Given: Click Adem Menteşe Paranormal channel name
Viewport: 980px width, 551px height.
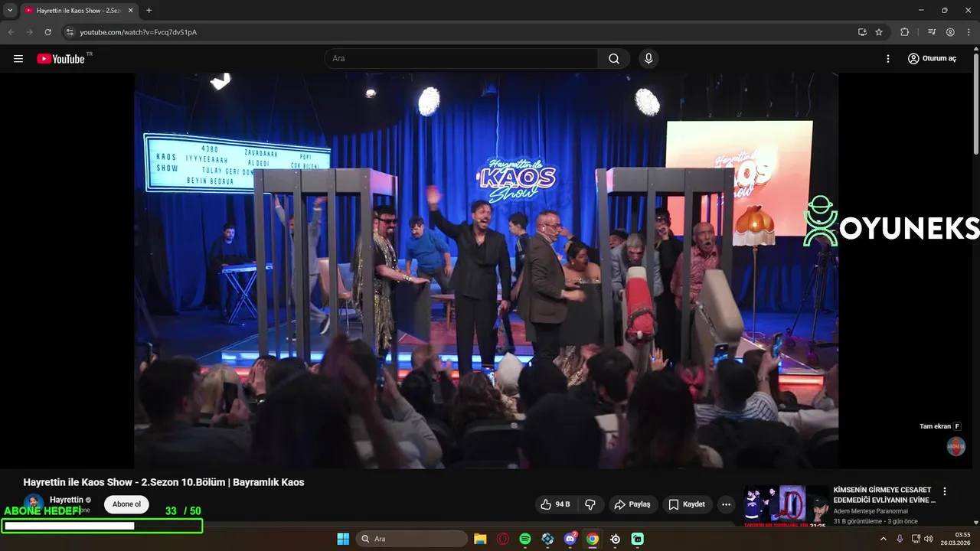Looking at the screenshot, I should tap(871, 511).
